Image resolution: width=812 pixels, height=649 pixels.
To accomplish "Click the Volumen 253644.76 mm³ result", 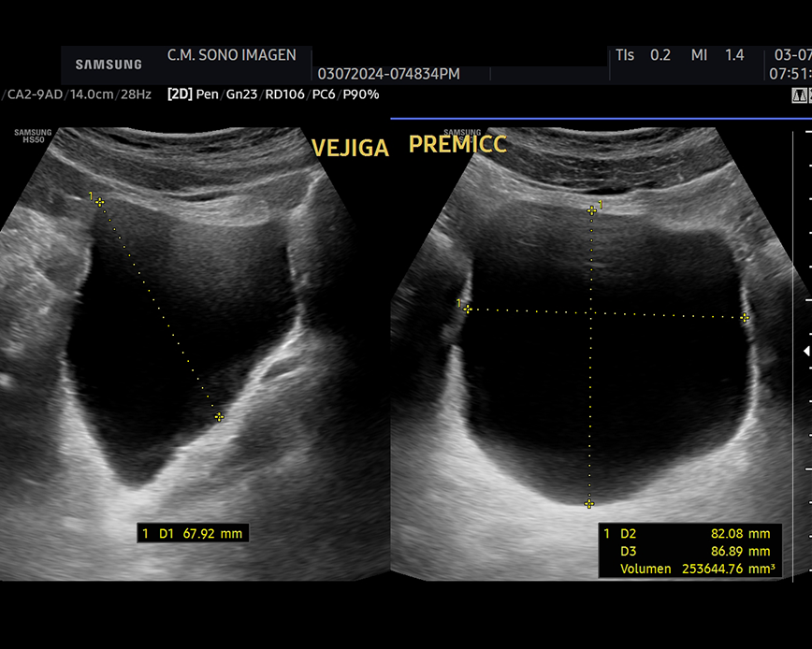I will [x=690, y=568].
